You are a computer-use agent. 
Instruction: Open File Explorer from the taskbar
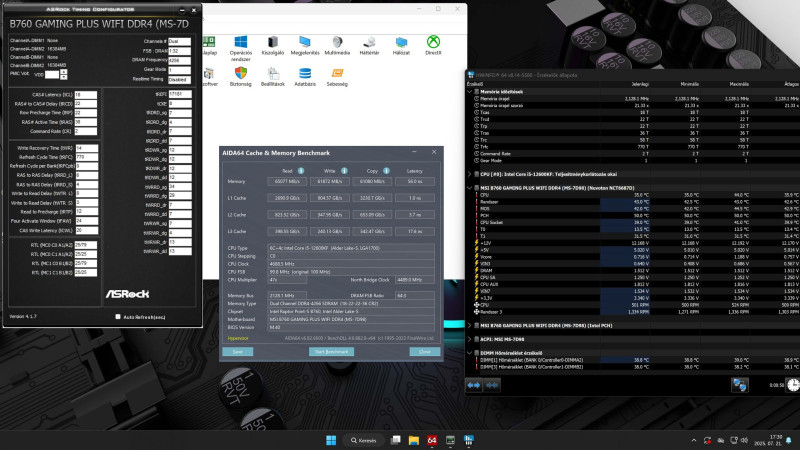(414, 440)
